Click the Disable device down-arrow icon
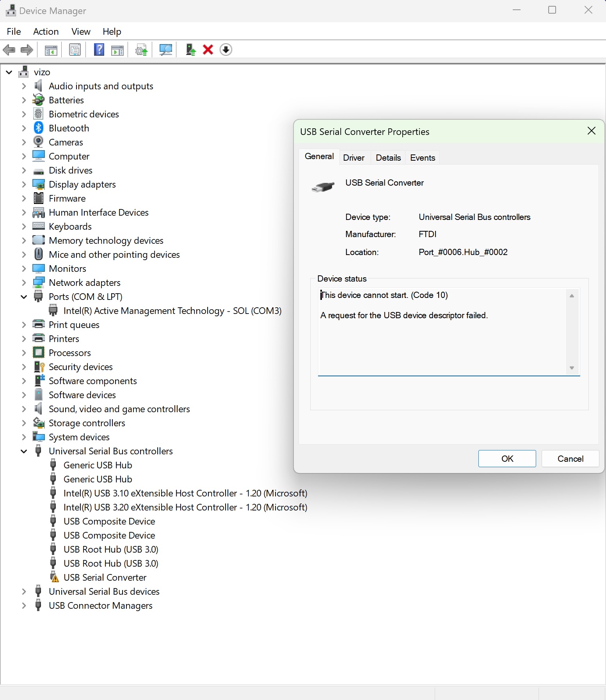Image resolution: width=606 pixels, height=700 pixels. coord(226,50)
